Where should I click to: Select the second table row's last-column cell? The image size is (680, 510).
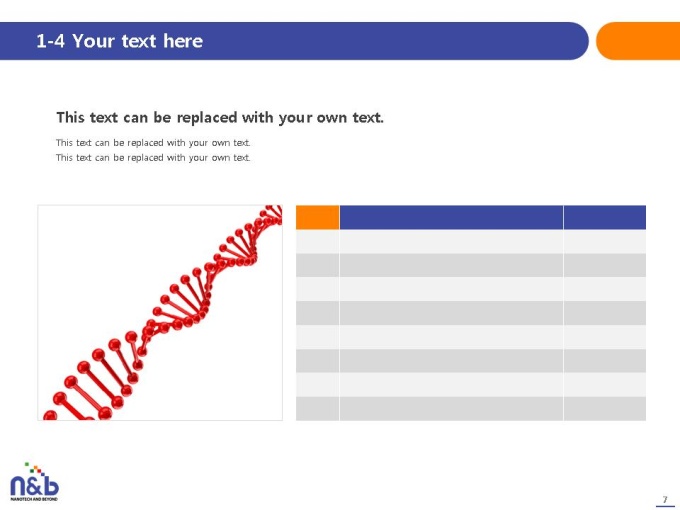point(605,265)
